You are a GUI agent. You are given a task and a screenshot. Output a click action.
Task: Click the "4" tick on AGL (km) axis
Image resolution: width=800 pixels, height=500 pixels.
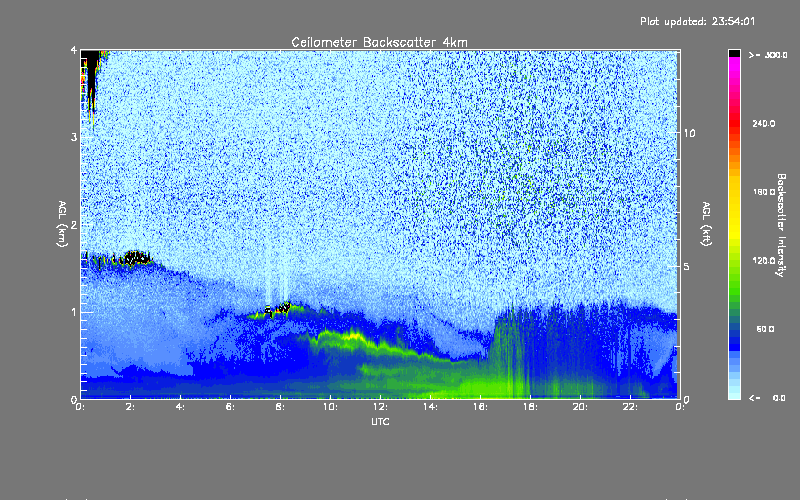(x=74, y=50)
